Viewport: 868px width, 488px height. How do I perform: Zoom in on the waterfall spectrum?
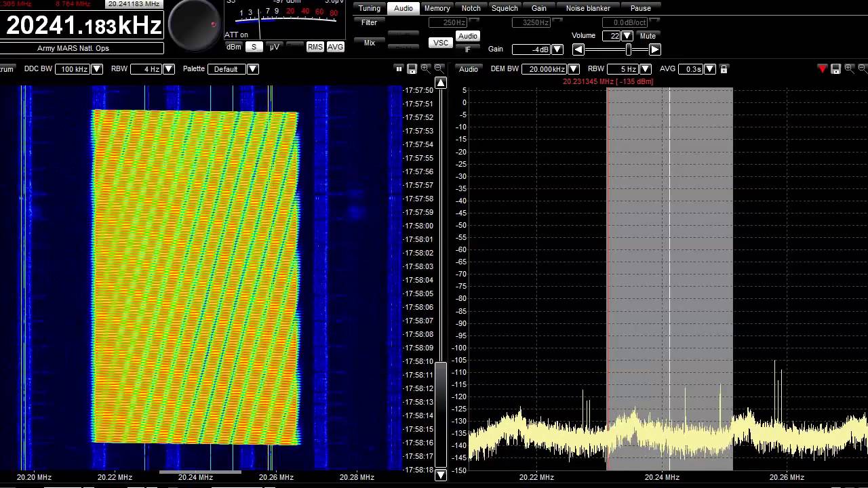(425, 68)
